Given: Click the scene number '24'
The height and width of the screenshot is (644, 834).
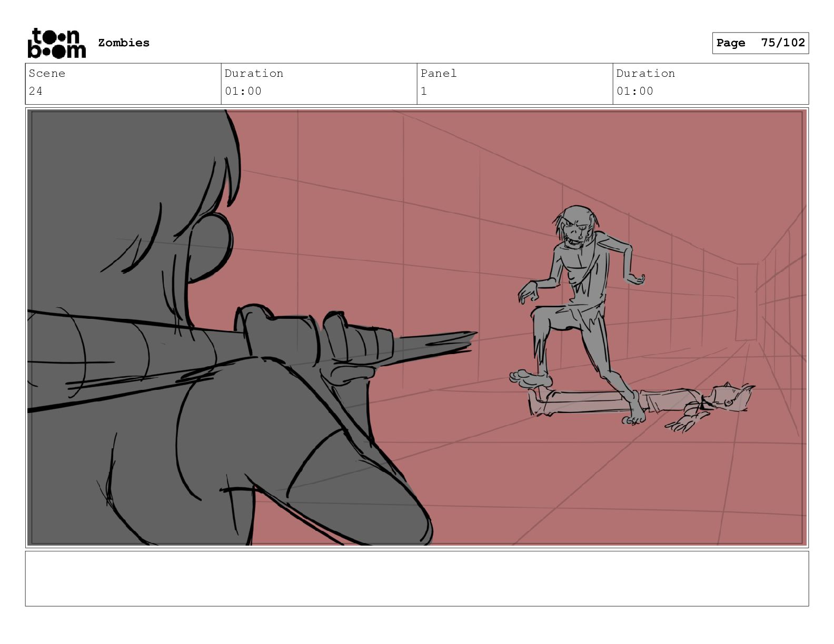Looking at the screenshot, I should (x=35, y=91).
